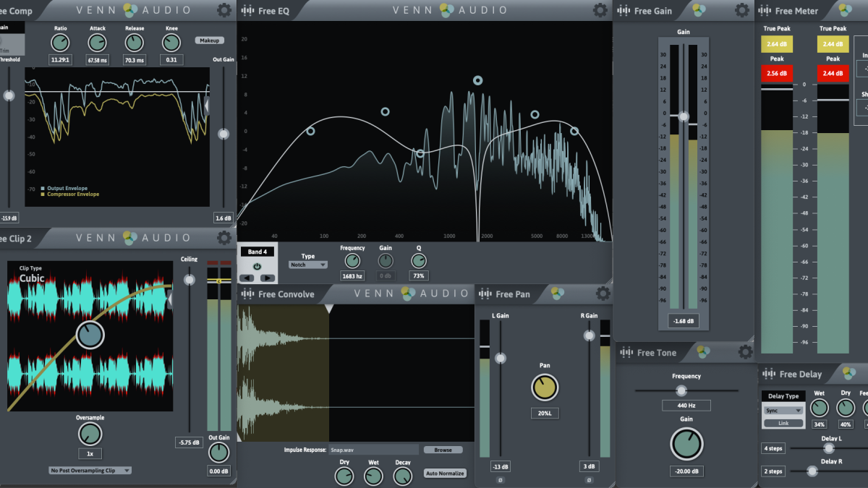
Task: Click the Compressor Knee value 0.31
Action: (171, 60)
